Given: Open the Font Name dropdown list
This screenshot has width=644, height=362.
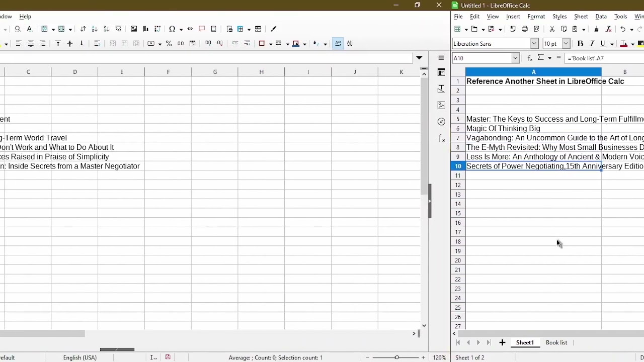Looking at the screenshot, I should click(x=534, y=44).
